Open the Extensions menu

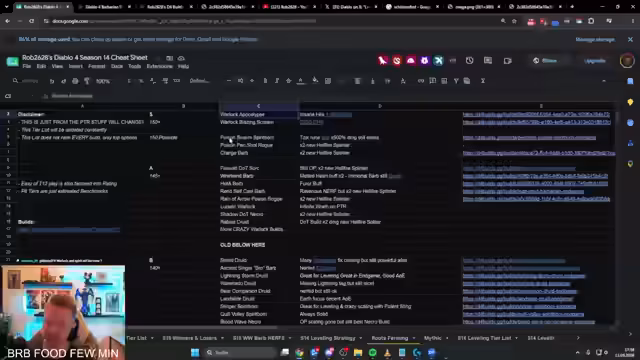click(x=160, y=66)
